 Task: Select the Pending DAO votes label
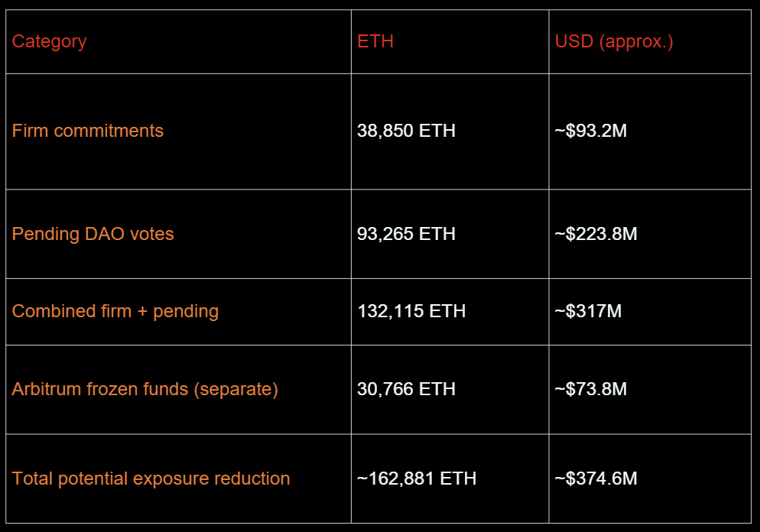93,234
